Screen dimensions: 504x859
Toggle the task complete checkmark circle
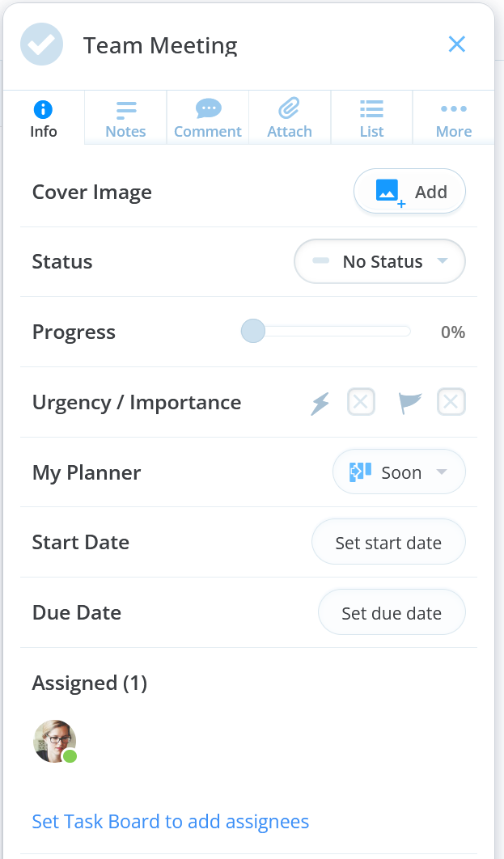(x=41, y=44)
